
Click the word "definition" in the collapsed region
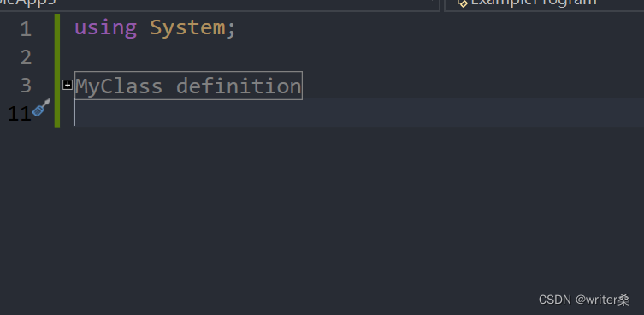[239, 86]
